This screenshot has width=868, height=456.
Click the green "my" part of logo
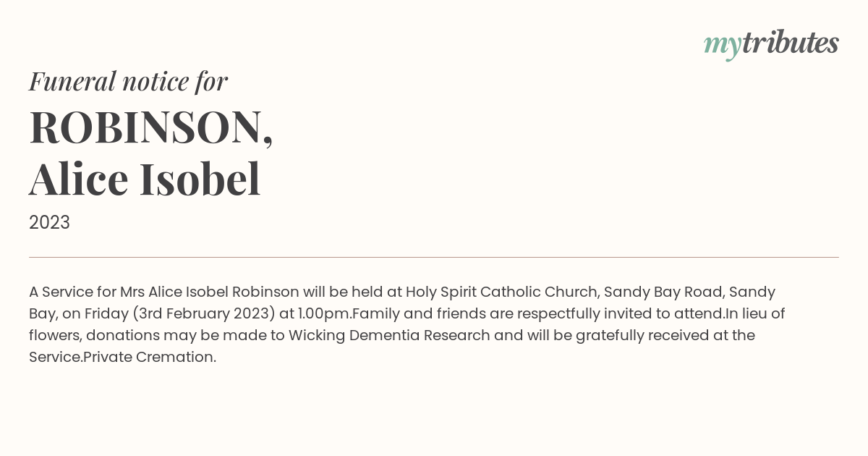pyautogui.click(x=723, y=46)
